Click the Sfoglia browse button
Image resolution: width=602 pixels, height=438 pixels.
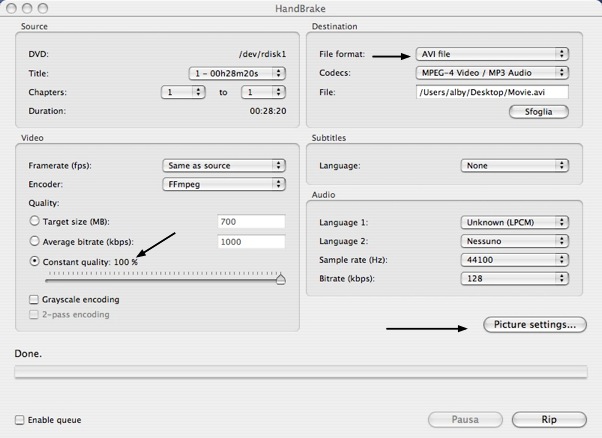point(539,112)
